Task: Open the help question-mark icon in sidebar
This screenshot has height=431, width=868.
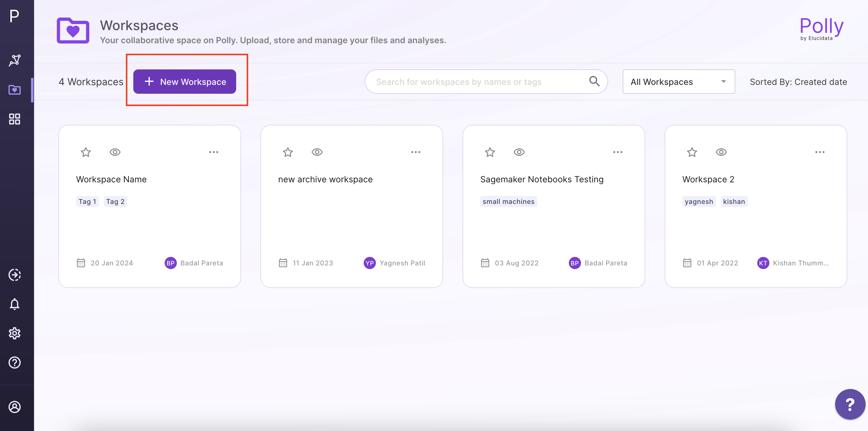Action: pos(15,363)
